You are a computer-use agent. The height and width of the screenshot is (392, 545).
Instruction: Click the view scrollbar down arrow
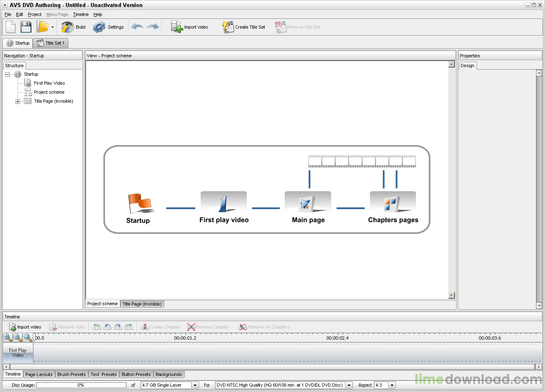tap(452, 295)
